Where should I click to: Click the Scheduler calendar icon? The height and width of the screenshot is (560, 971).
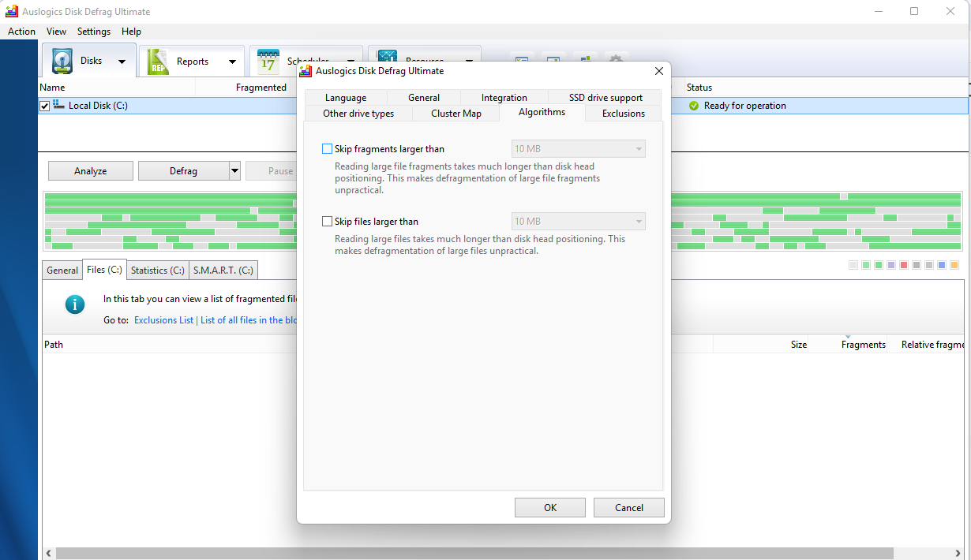(268, 62)
